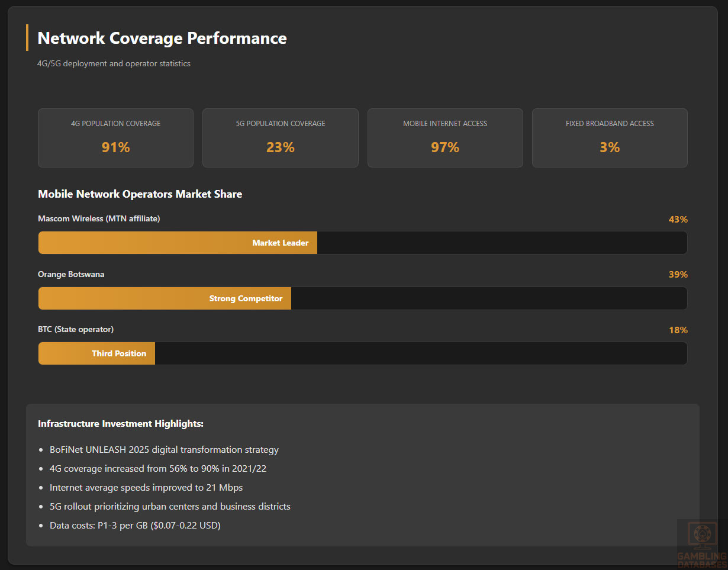The image size is (728, 570).
Task: Click the 5G rollout urban centers bullet
Action: (x=170, y=507)
